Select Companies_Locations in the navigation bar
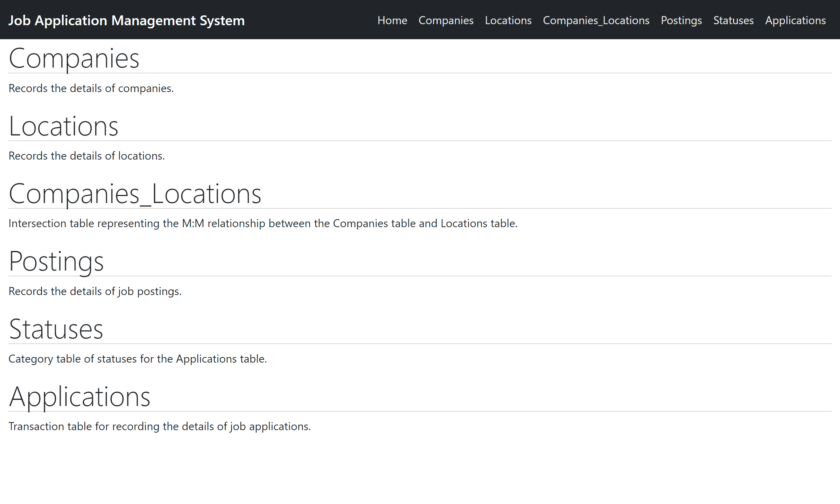840x504 pixels. pos(596,20)
